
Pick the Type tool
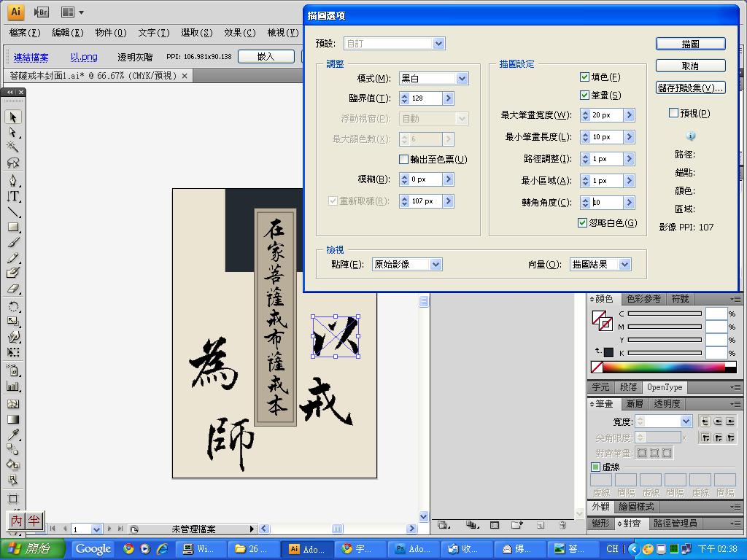click(x=13, y=196)
